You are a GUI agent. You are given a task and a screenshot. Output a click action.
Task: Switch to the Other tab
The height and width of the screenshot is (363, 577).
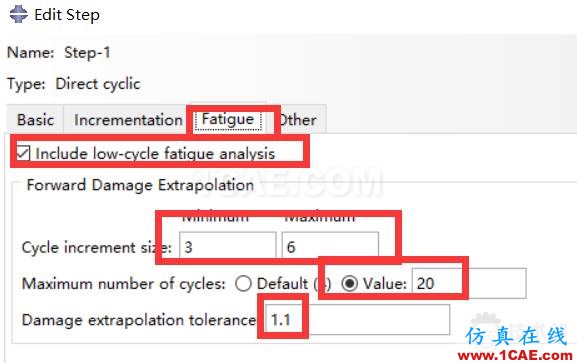[x=297, y=120]
